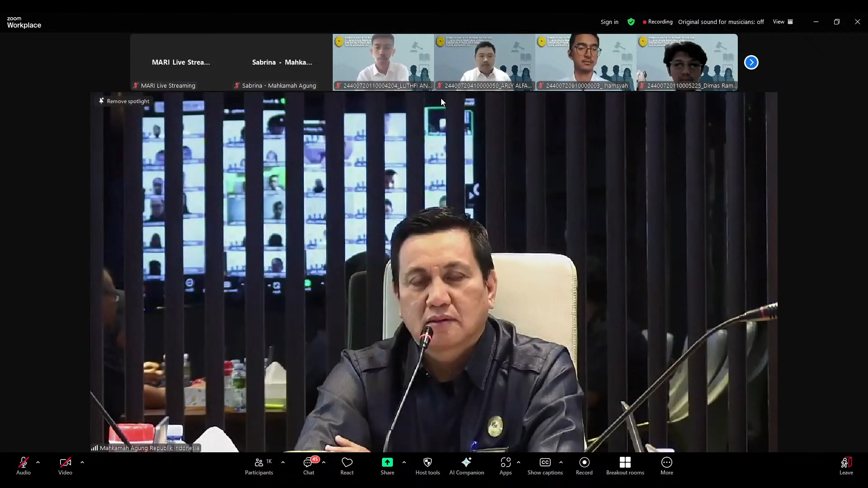Viewport: 868px width, 488px height.
Task: Click the More options icon
Action: pos(666,466)
